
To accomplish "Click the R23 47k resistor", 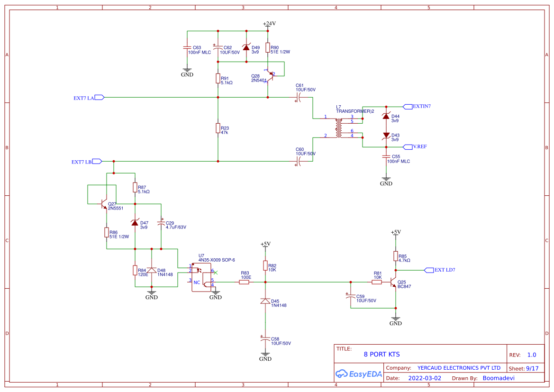I will [218, 128].
